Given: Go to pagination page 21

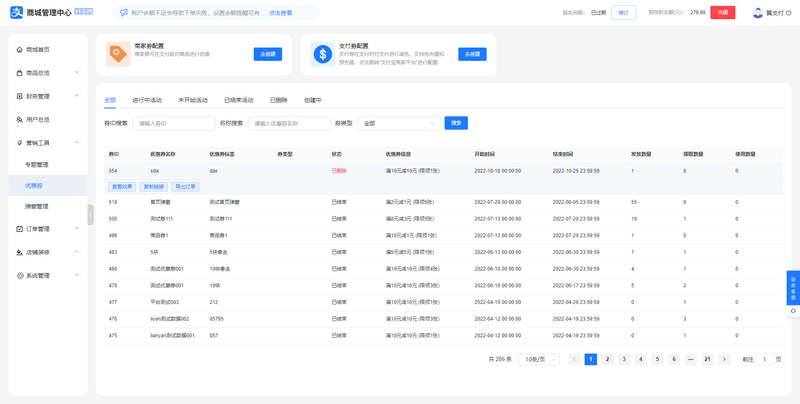Looking at the screenshot, I should 707,359.
